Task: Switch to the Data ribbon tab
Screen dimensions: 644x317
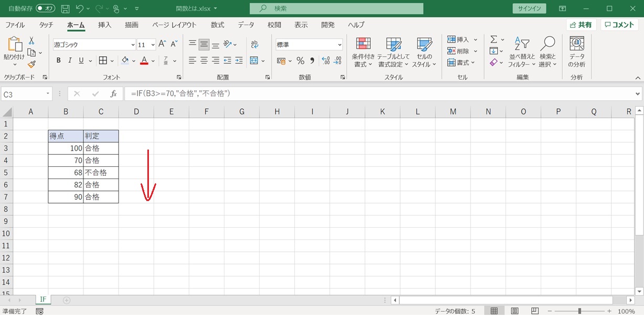Action: [245, 25]
